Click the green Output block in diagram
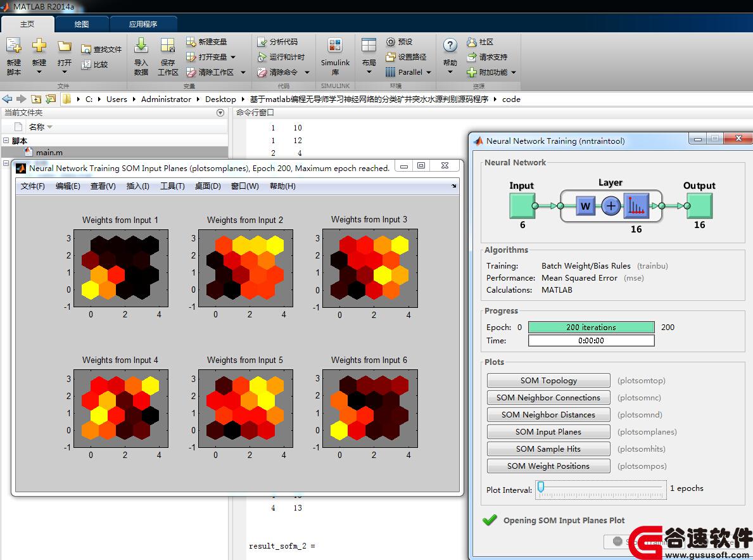 pyautogui.click(x=699, y=206)
